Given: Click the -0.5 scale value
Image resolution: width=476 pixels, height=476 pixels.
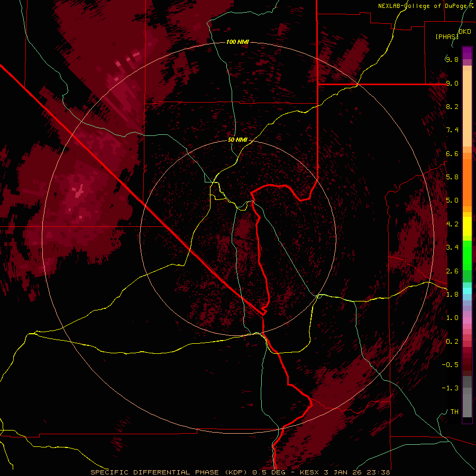Looking at the screenshot, I should click(x=450, y=365).
